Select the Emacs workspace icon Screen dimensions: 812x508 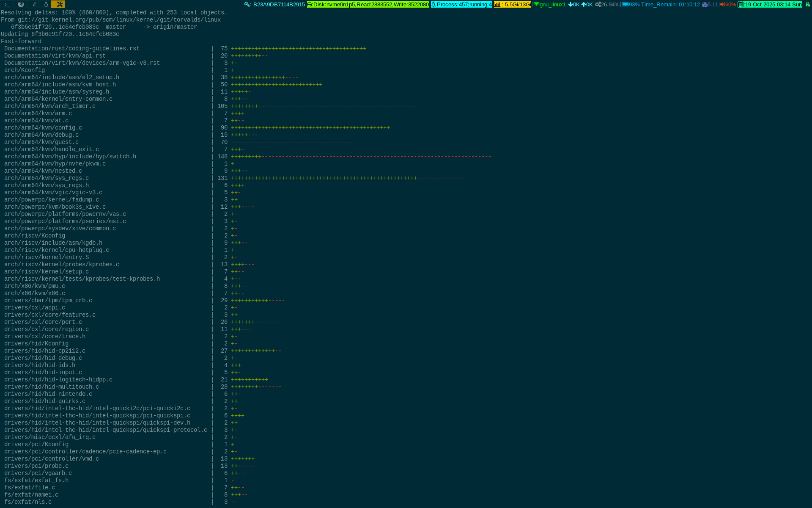(x=34, y=4)
